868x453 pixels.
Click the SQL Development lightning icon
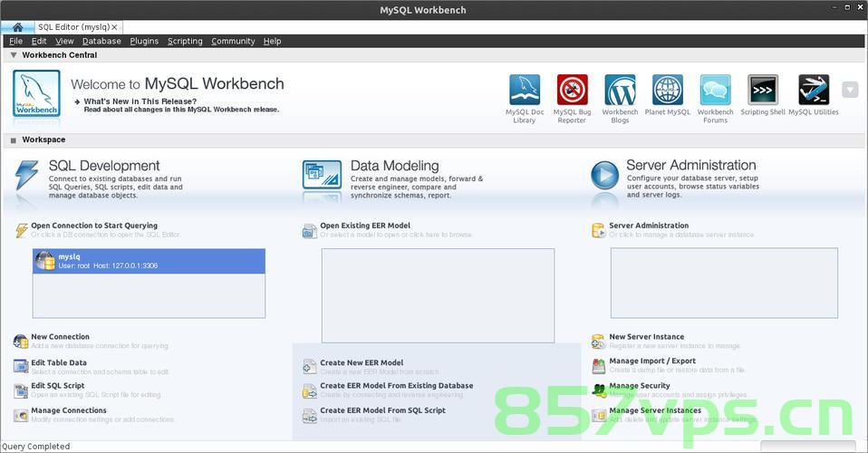[x=26, y=175]
